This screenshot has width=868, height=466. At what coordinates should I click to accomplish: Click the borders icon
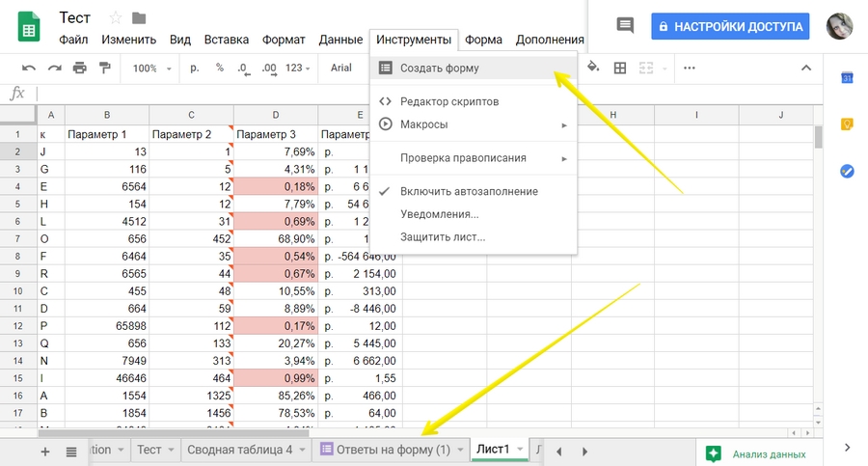(620, 69)
